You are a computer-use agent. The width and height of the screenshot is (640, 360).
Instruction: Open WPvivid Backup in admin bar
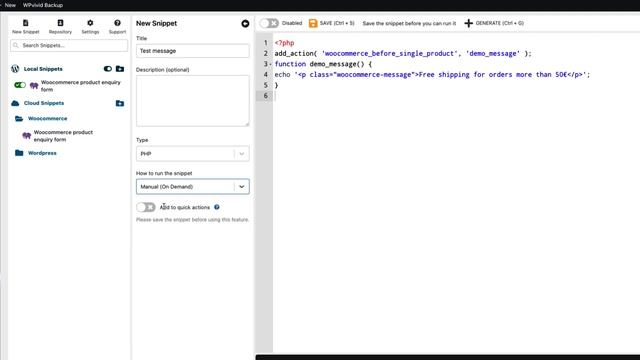coord(43,5)
